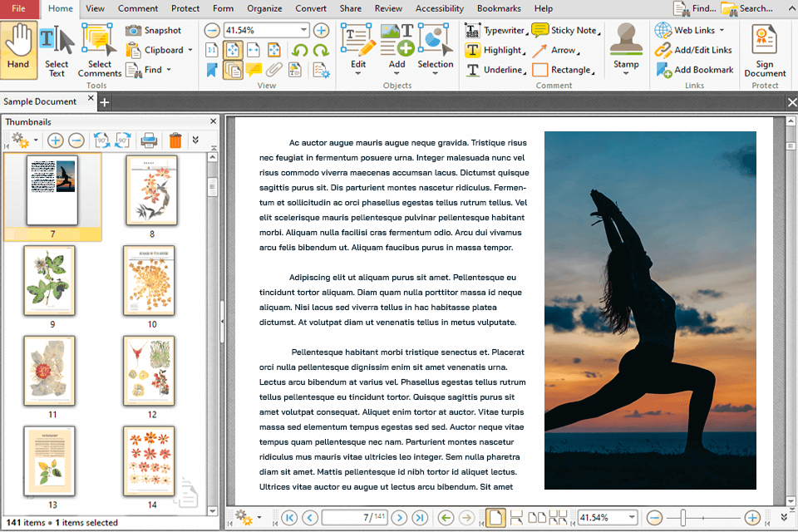Click Add/Edit Links
The width and height of the screenshot is (798, 532).
[x=693, y=50]
